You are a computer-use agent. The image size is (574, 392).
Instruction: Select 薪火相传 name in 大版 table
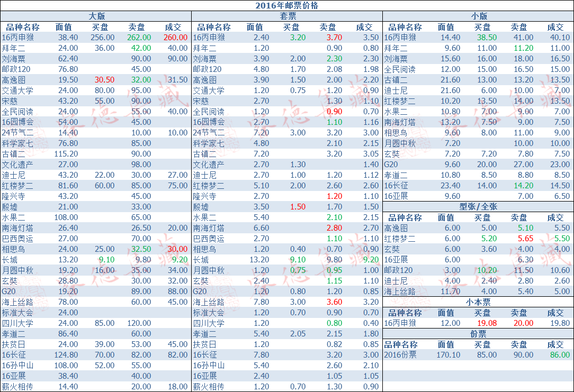tap(17, 387)
